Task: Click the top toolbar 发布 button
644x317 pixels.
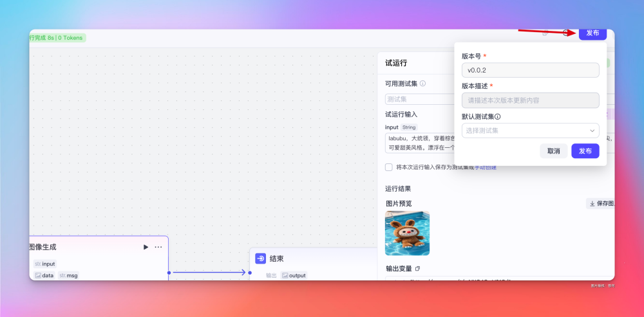Action: click(x=592, y=33)
